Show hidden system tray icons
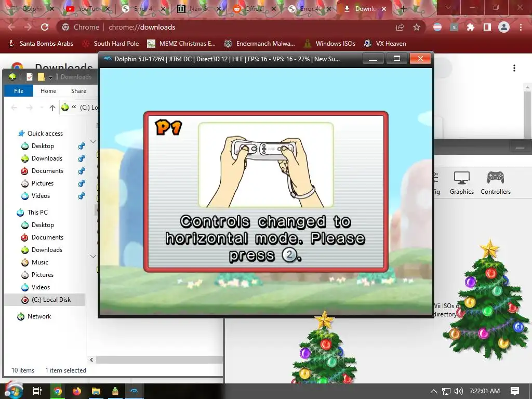Screen dimensions: 532x399 coord(434,391)
